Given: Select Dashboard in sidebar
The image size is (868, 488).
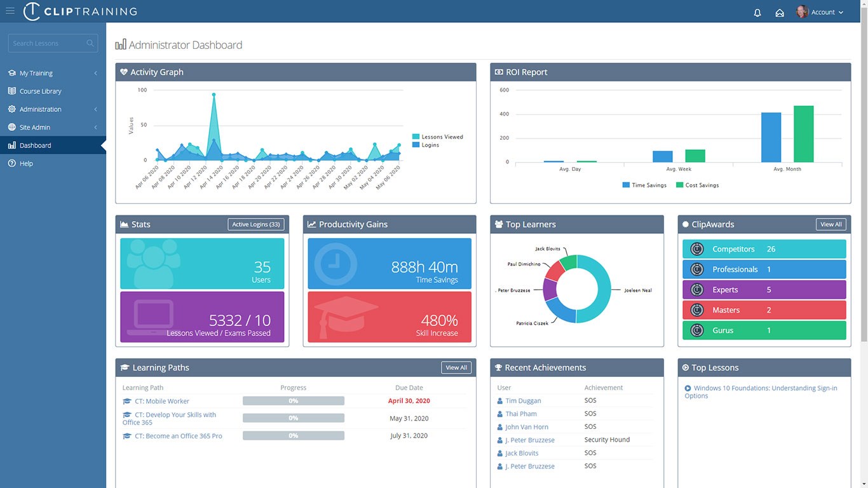Looking at the screenshot, I should click(53, 146).
